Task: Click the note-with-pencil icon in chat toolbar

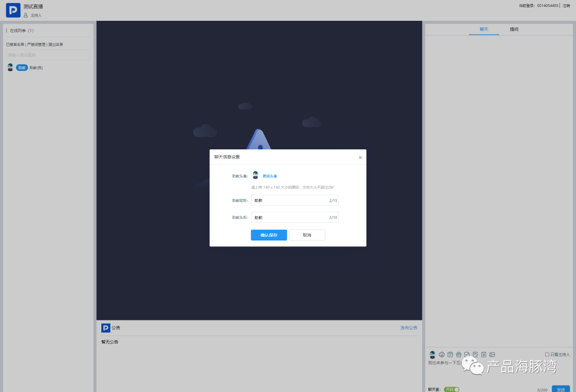Action: click(x=475, y=355)
